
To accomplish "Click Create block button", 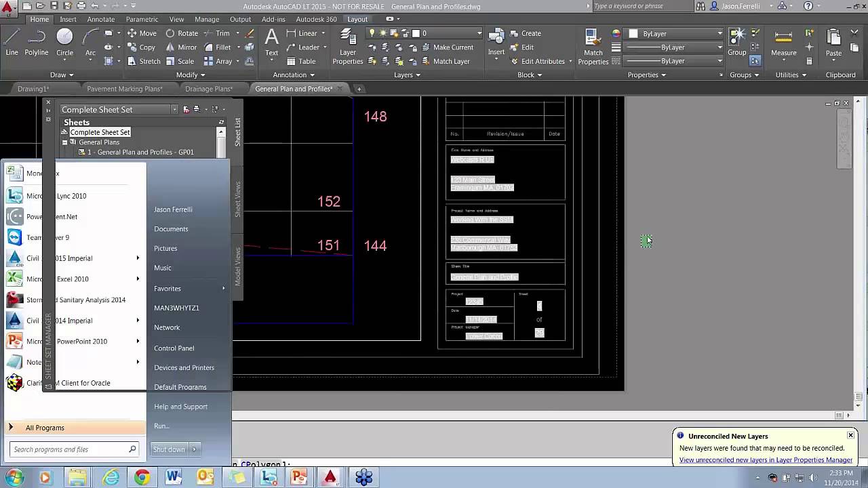I will [x=524, y=33].
